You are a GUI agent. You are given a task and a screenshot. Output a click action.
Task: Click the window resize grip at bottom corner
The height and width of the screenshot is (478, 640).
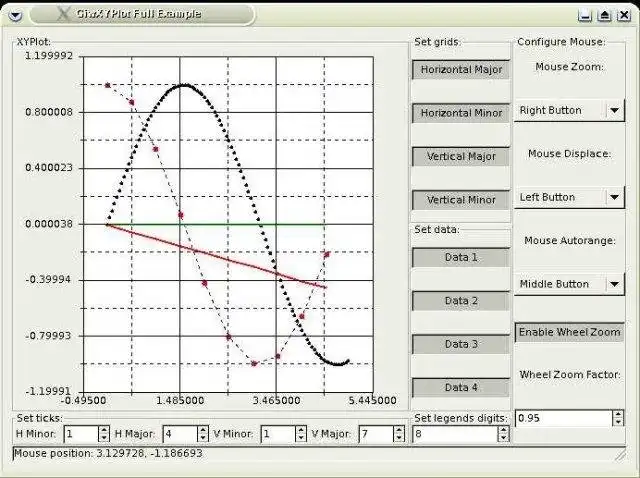[620, 456]
